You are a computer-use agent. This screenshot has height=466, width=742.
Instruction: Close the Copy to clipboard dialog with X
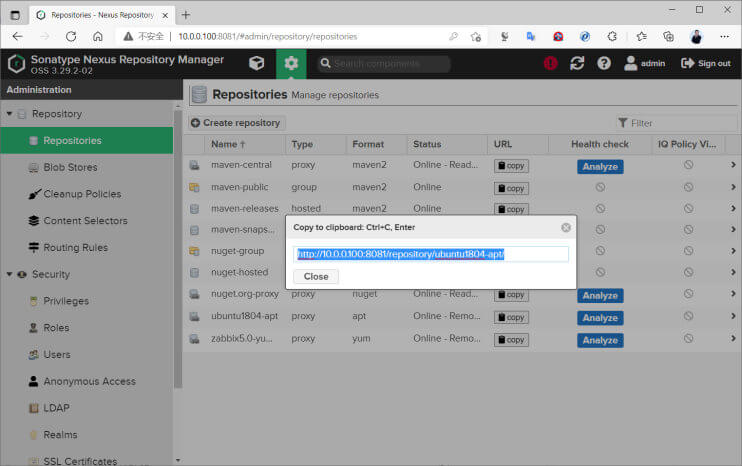click(565, 228)
